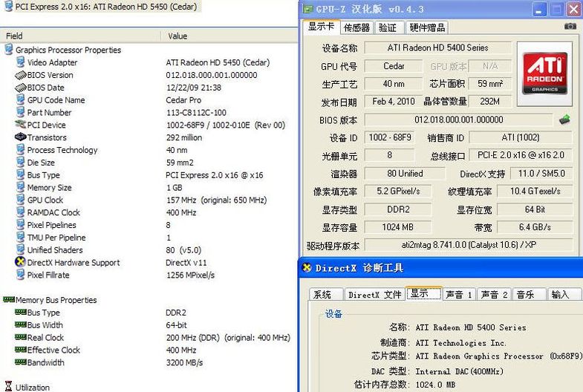Click the Memory Bus Properties RAM icon

tap(9, 299)
